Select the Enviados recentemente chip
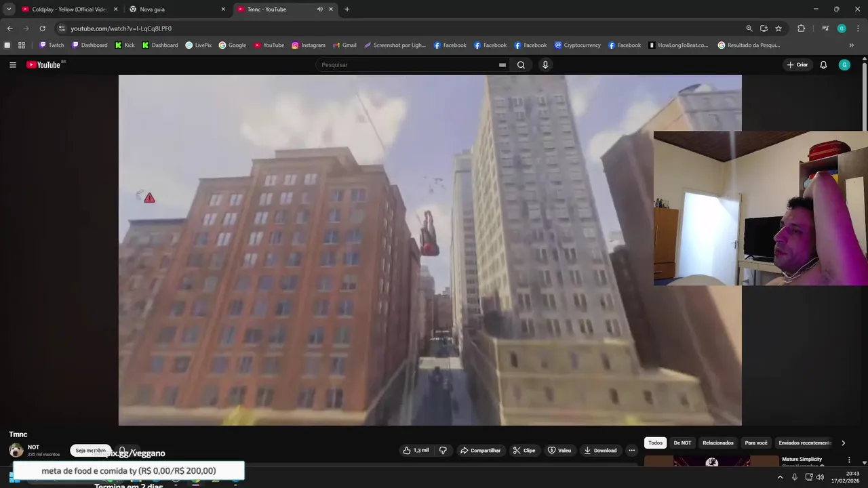 pyautogui.click(x=805, y=443)
